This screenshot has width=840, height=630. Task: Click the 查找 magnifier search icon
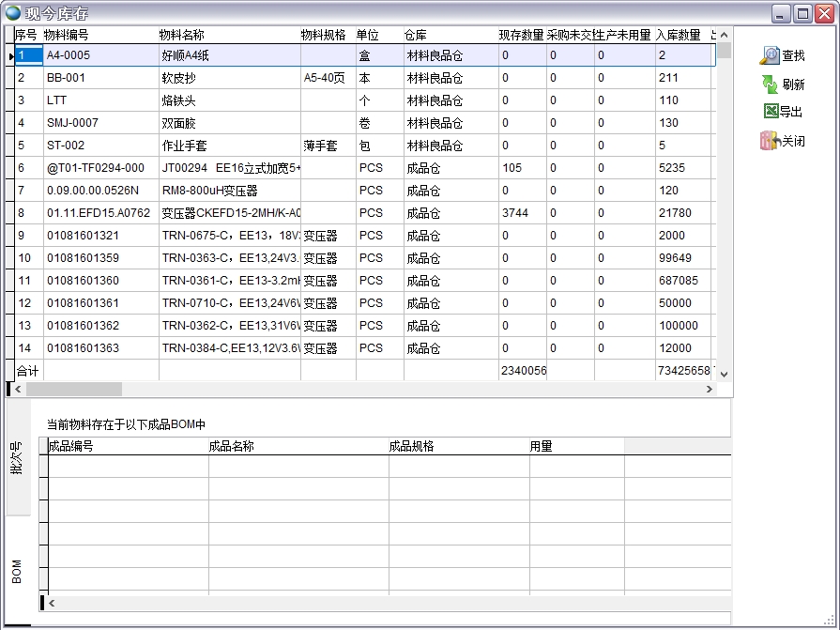tap(770, 54)
